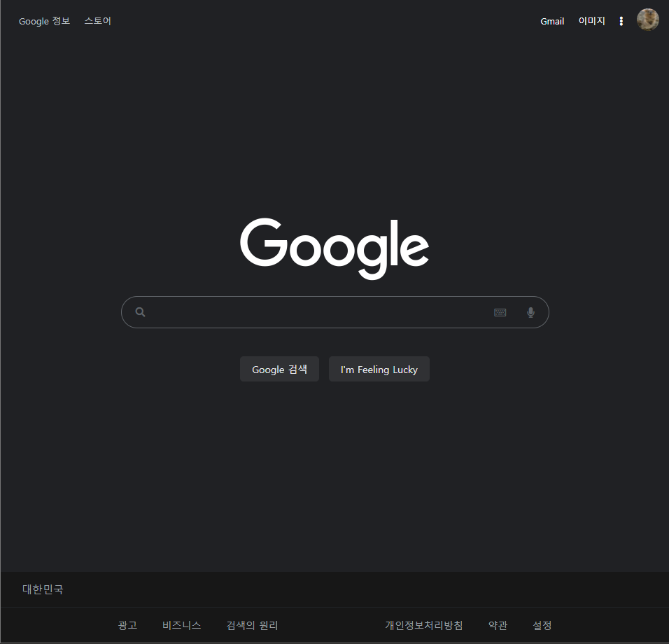Viewport: 669px width, 644px height.
Task: Open the Gmail link
Action: pyautogui.click(x=552, y=21)
